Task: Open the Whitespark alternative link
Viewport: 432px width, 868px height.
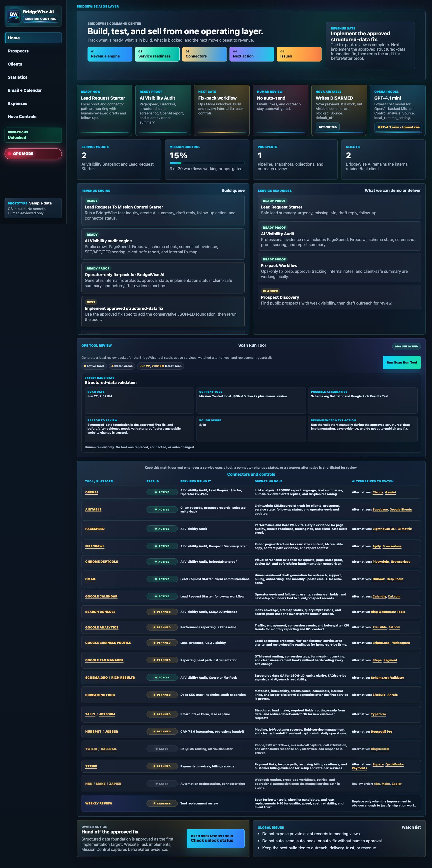Action: [401, 643]
